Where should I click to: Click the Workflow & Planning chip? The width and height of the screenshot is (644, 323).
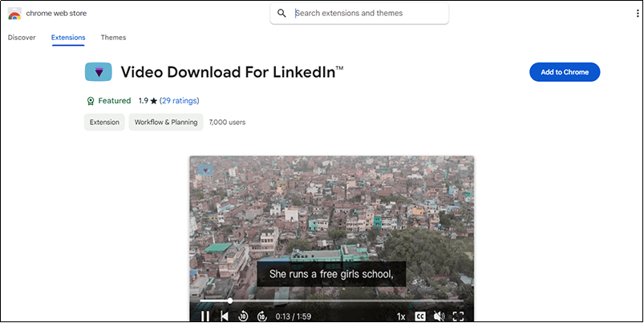(x=166, y=123)
